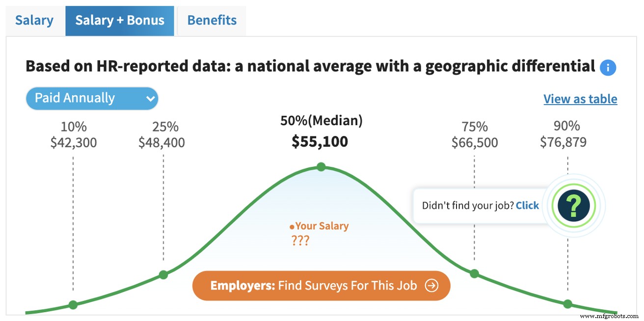Select the Salary + Bonus tab

[x=119, y=21]
